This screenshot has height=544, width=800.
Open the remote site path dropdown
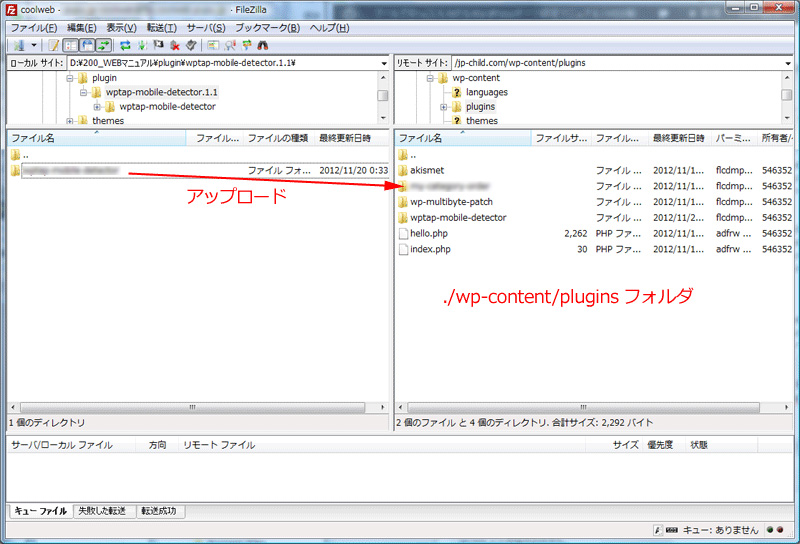788,63
